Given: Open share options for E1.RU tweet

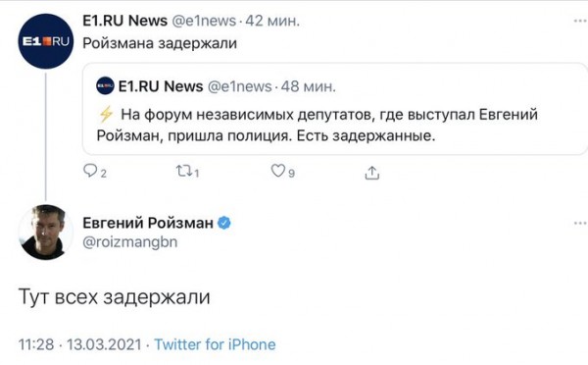Looking at the screenshot, I should tap(371, 173).
